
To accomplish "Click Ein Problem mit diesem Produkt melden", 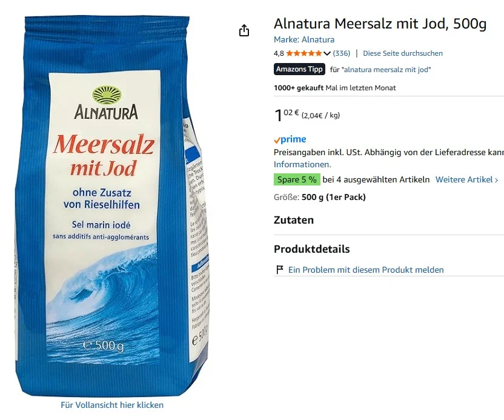I will pyautogui.click(x=366, y=270).
